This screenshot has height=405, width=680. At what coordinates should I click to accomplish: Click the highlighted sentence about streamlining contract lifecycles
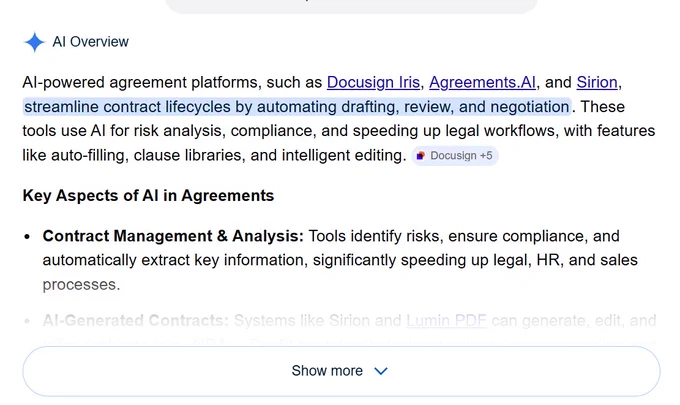pos(297,107)
